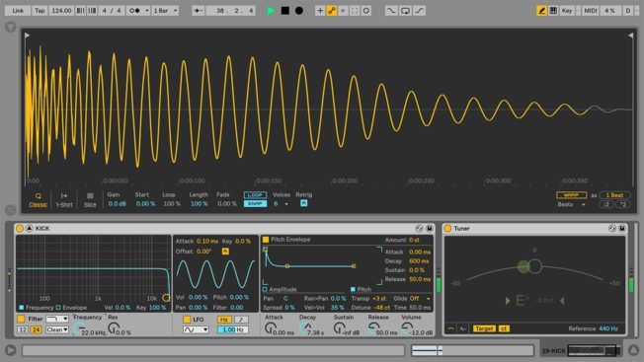Open the LFO waveform dropdown
This screenshot has height=362, width=644.
coord(196,329)
